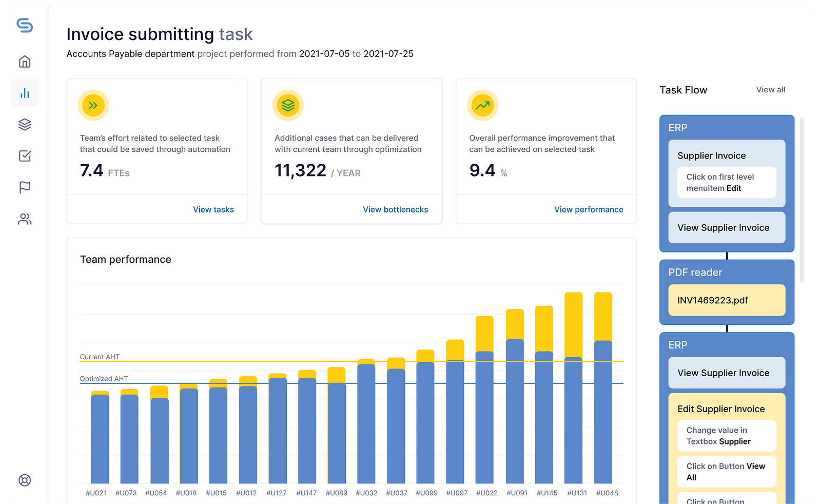The width and height of the screenshot is (820, 504).
Task: Click the View performance link
Action: point(589,209)
